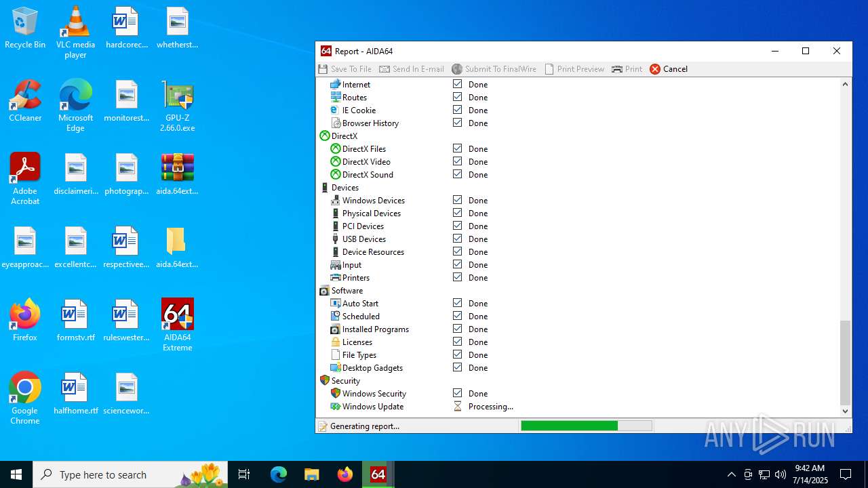868x488 pixels.
Task: Click the Windows Start button
Action: [16, 474]
